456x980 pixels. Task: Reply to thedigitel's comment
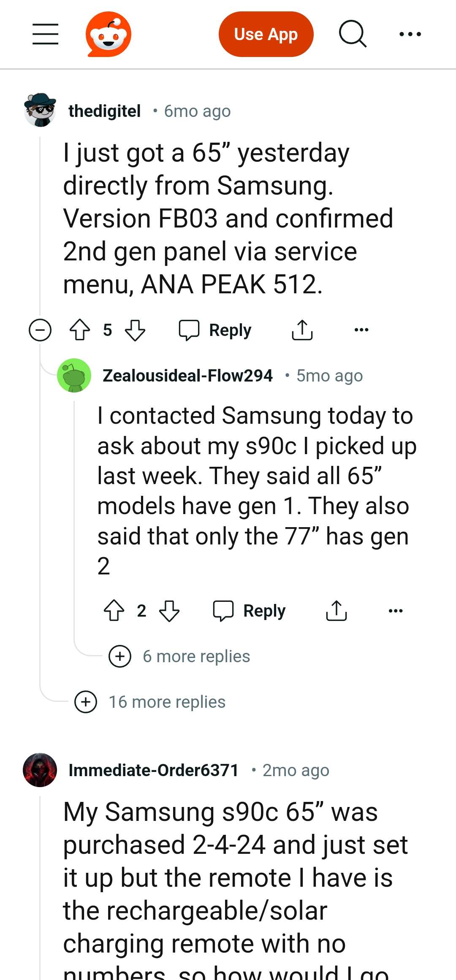tap(215, 330)
